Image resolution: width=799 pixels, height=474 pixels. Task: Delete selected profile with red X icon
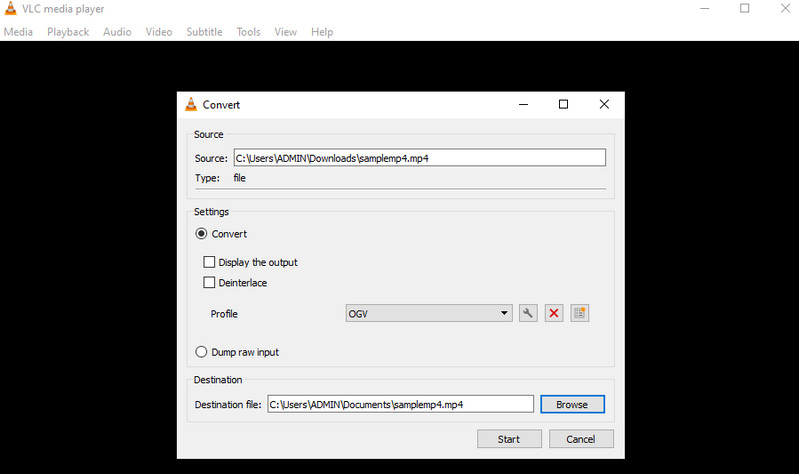pos(554,313)
